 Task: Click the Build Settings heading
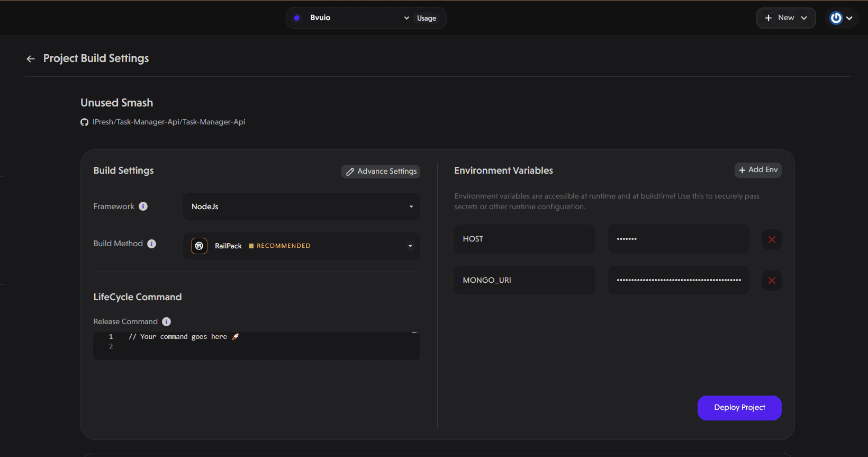pyautogui.click(x=124, y=171)
